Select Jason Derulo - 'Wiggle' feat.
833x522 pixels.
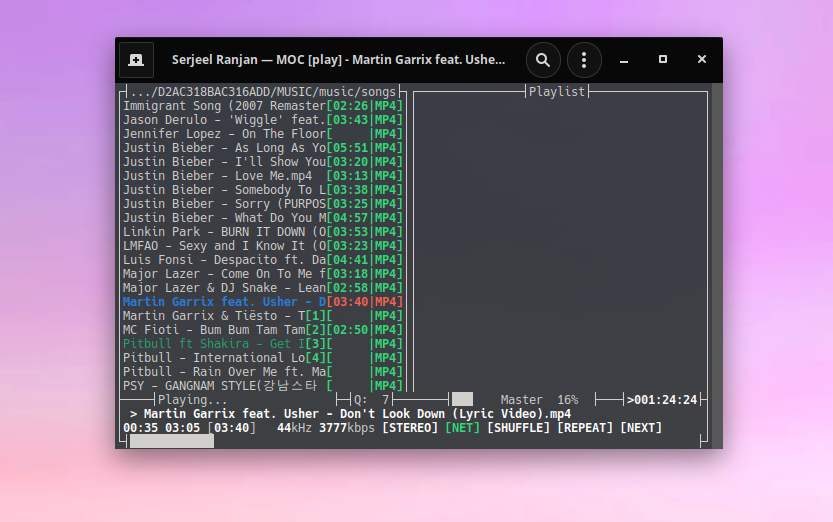(262, 120)
